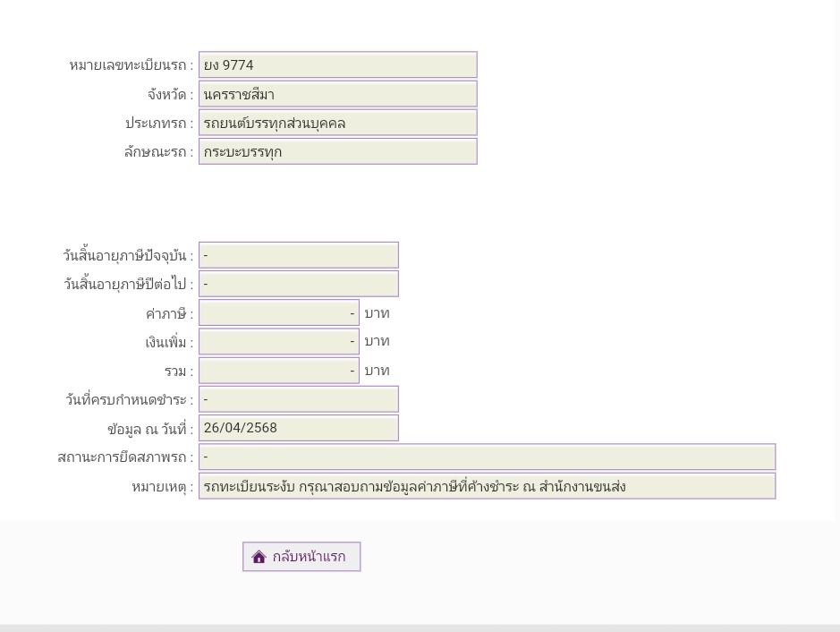840x632 pixels.
Task: Click the บาท unit beside ค่าภาษี
Action: [x=377, y=313]
